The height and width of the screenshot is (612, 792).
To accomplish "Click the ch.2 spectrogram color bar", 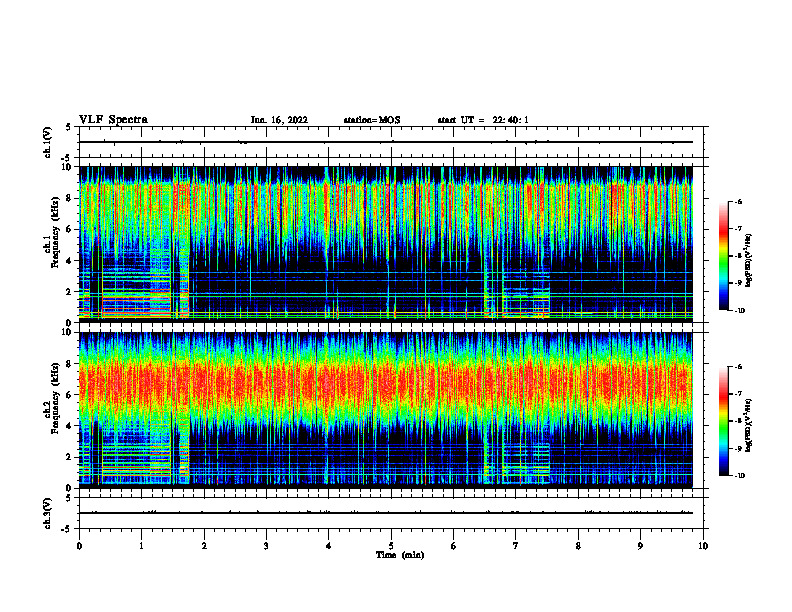I will click(x=724, y=421).
